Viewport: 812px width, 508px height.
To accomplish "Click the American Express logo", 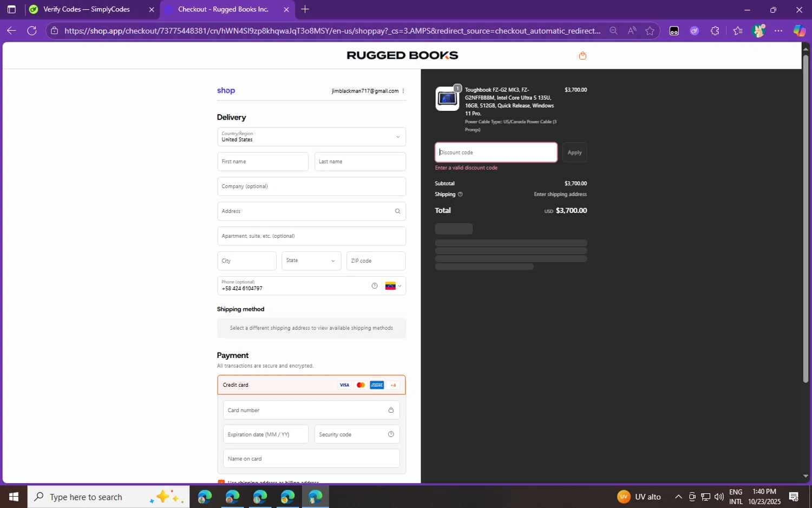I will pos(377,385).
